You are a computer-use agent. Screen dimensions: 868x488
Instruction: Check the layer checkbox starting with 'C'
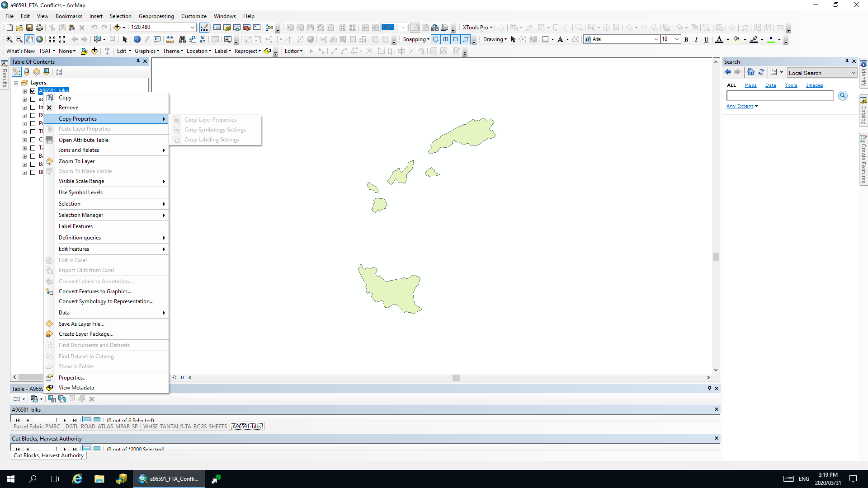click(33, 140)
